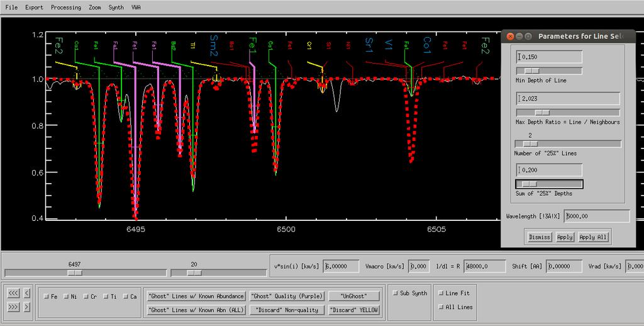This screenshot has height=326, width=644.
Task: Click "Discard" Non-quality button
Action: coord(287,310)
